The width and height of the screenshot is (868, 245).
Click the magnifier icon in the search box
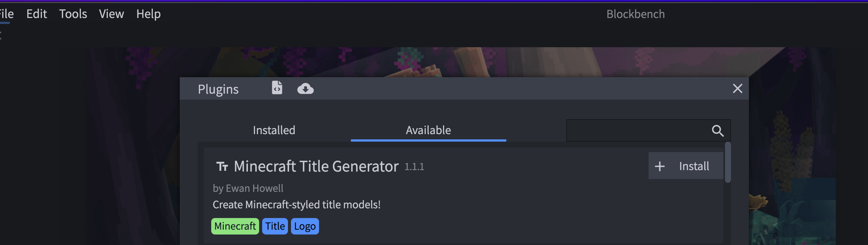pos(717,131)
